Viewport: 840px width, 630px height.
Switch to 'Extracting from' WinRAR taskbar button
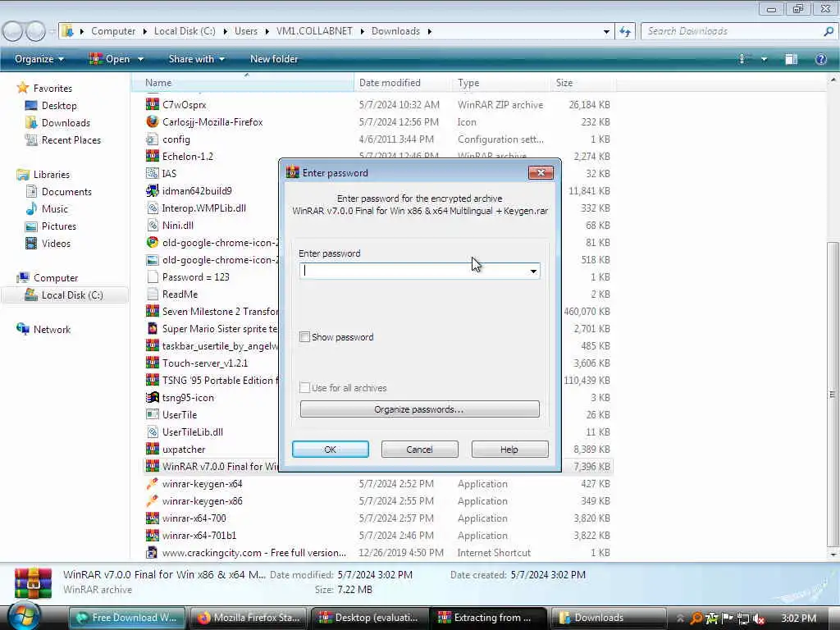click(489, 618)
